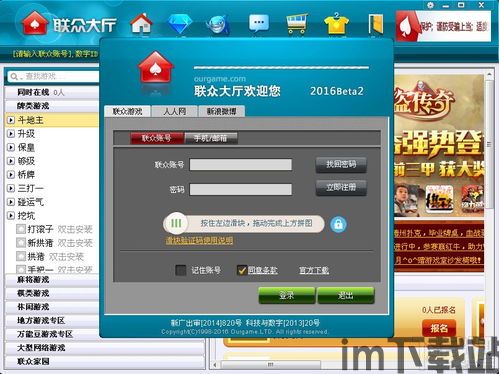Click the door exit icon
Viewport: 499px width, 374px height.
click(x=375, y=24)
